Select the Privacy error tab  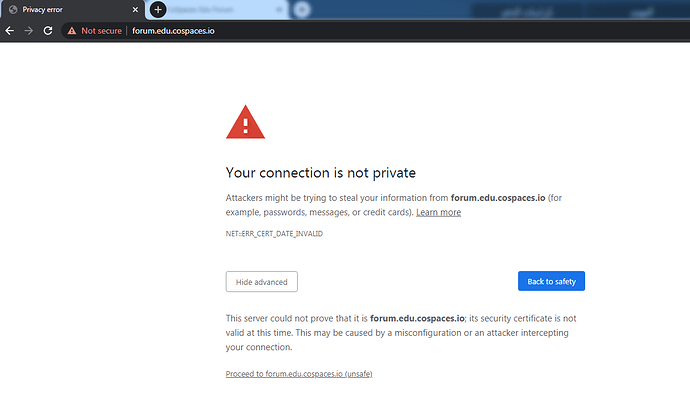click(73, 10)
